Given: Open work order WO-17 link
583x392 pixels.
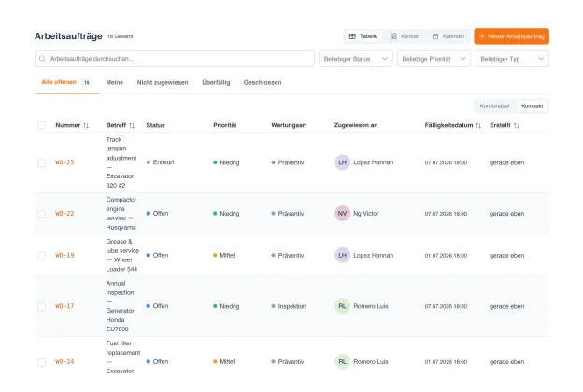Looking at the screenshot, I should coord(64,306).
